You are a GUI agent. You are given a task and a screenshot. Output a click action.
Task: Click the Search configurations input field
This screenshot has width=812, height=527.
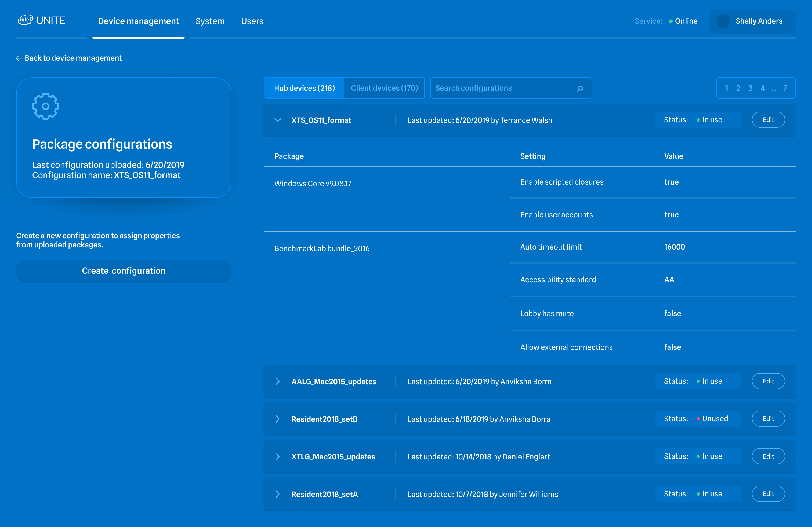coord(495,88)
